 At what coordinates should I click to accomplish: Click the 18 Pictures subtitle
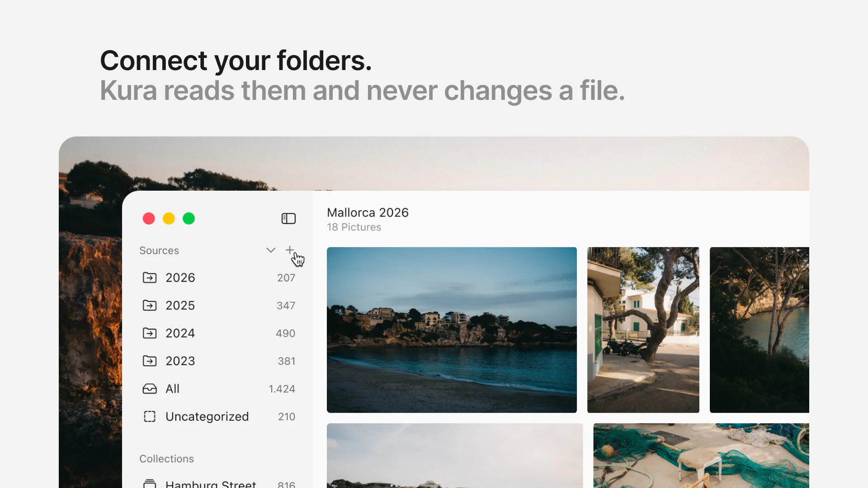pyautogui.click(x=354, y=227)
